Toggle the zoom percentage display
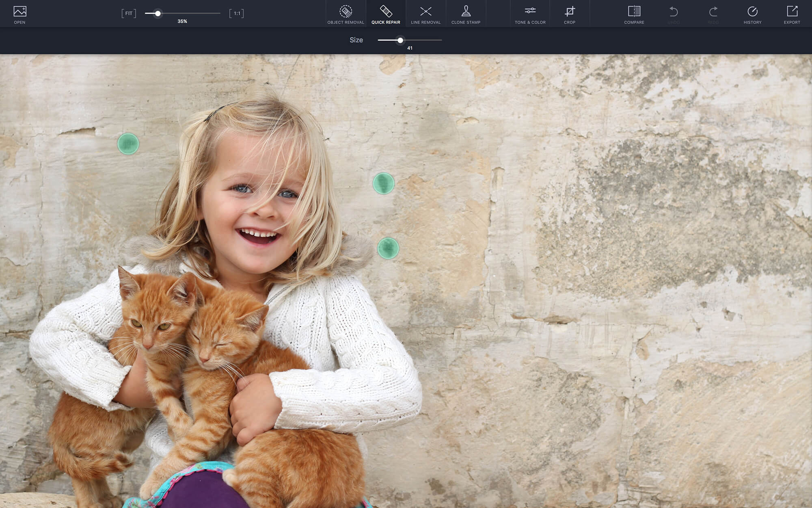This screenshot has width=812, height=508. click(x=182, y=21)
